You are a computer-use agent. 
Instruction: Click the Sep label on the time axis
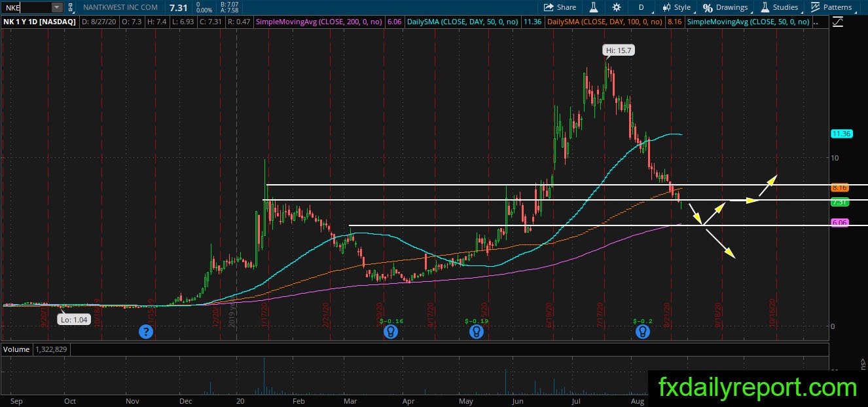click(16, 400)
